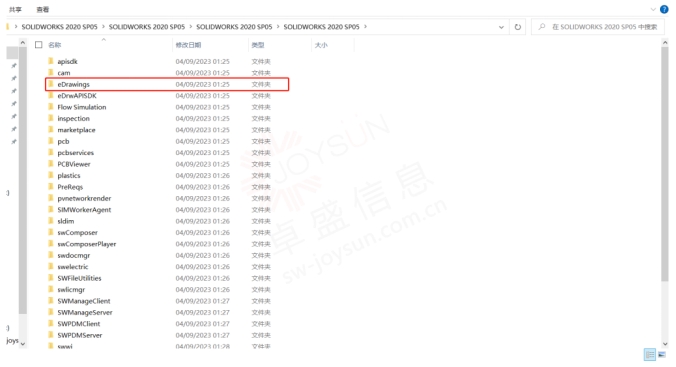Viewport: 676px width, 367px height.
Task: Click the first SOLIDWORKS 2020 SP05 breadcrumb
Action: 59,27
